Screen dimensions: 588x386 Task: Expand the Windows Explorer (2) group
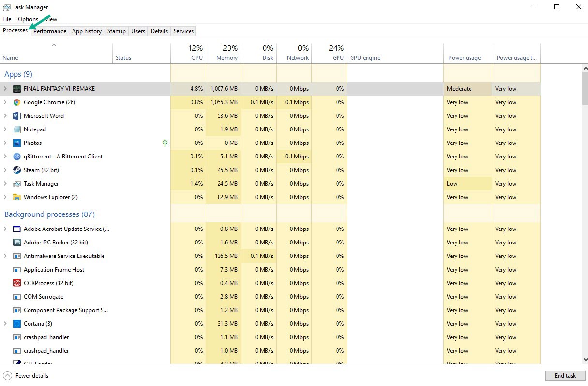5,197
